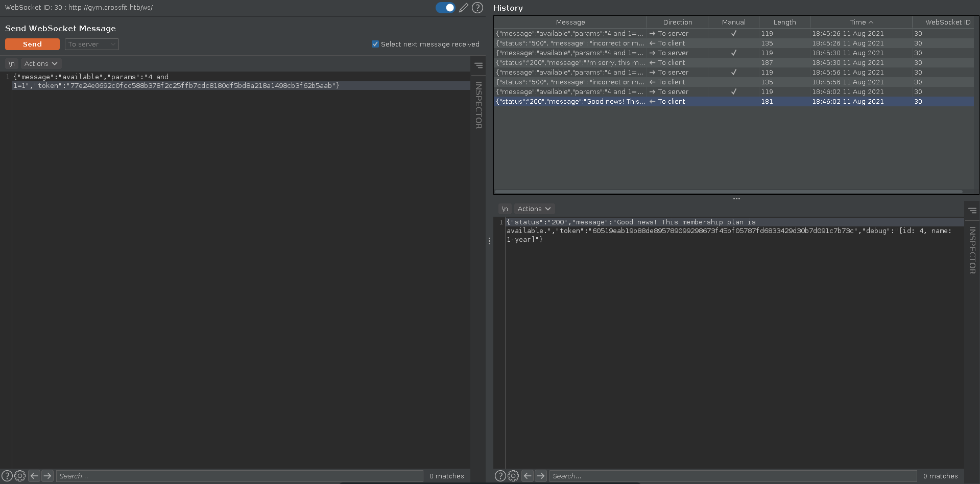Click the next match arrow in right search bar

(541, 476)
